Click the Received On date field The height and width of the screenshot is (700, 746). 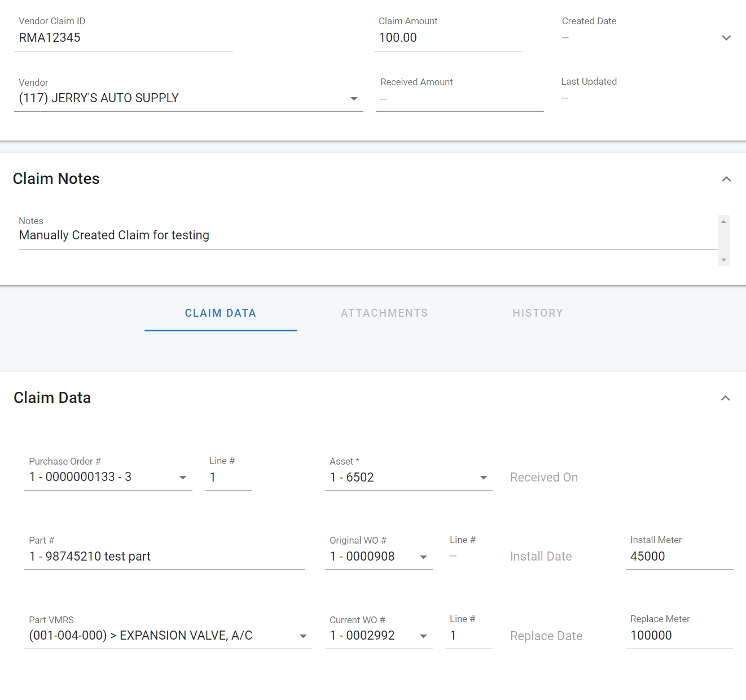click(544, 478)
